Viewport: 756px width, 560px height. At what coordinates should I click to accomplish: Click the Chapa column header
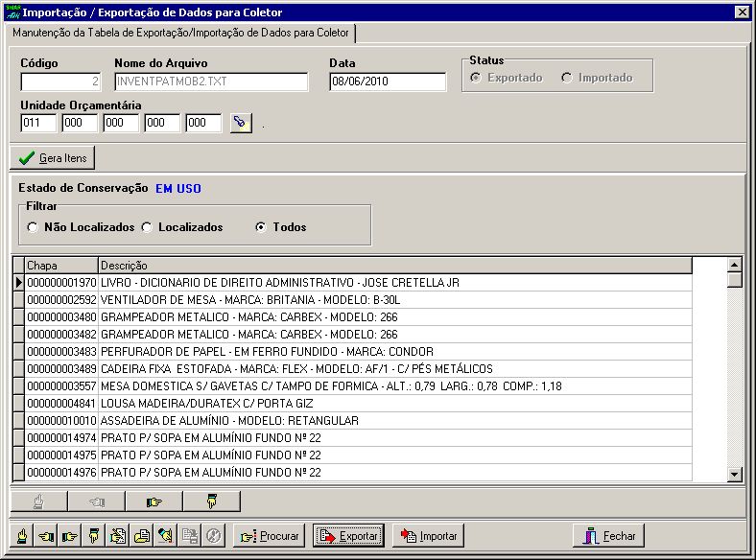61,266
